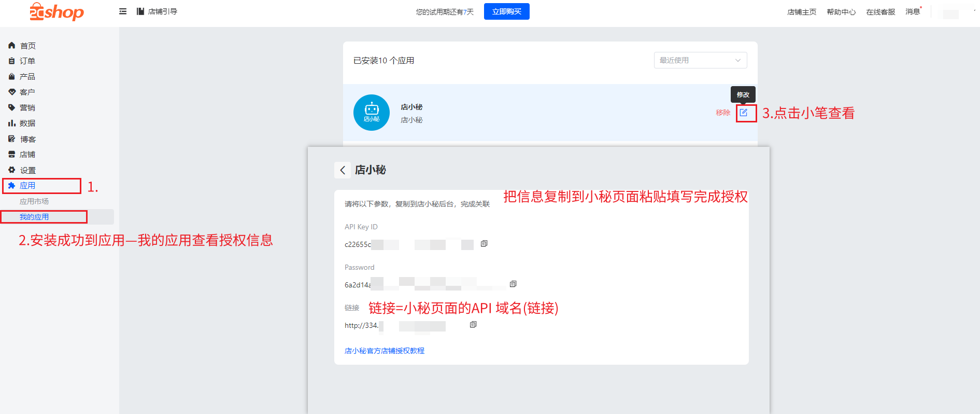
Task: Open 消息 notifications
Action: 913,11
